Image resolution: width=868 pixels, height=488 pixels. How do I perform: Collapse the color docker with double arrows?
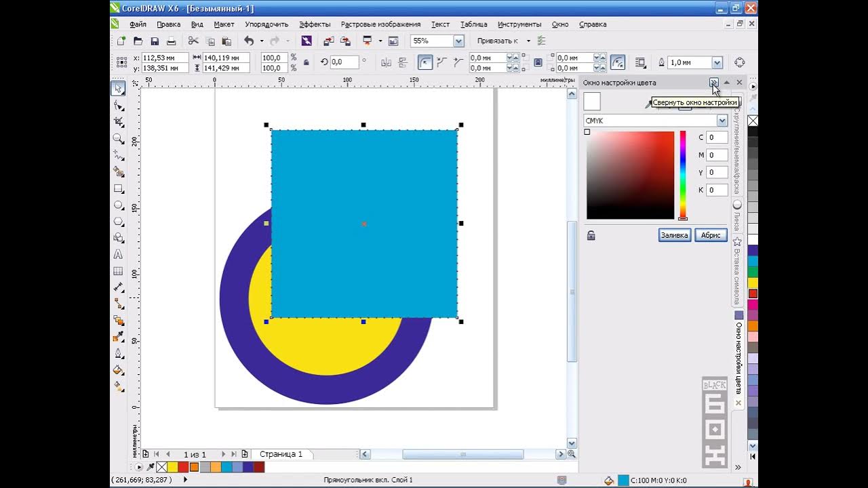click(713, 83)
